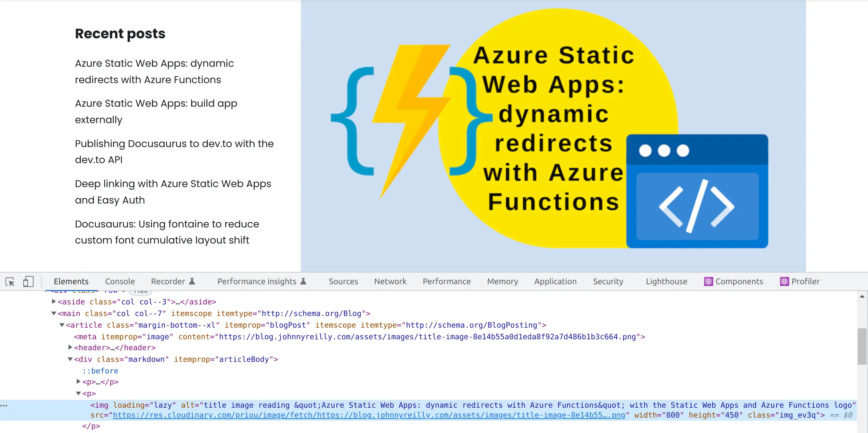Activate the inspect element tool
The image size is (868, 433).
point(10,281)
